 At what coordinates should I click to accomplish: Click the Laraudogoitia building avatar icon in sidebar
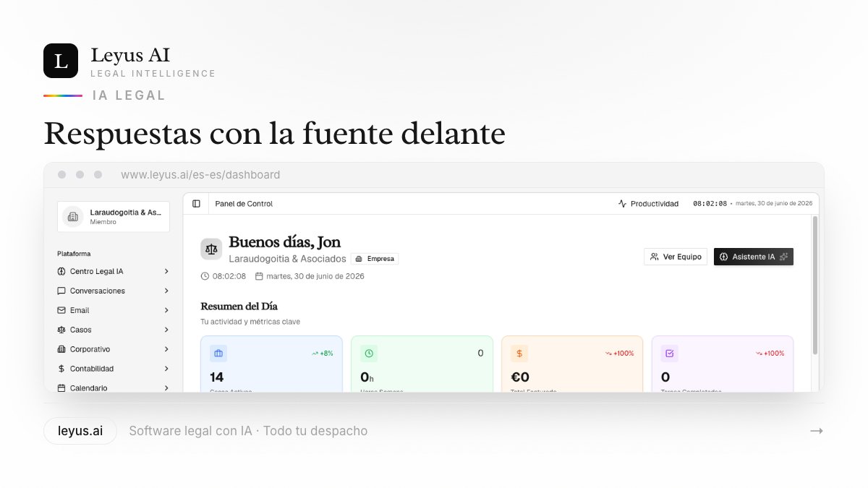pyautogui.click(x=72, y=216)
